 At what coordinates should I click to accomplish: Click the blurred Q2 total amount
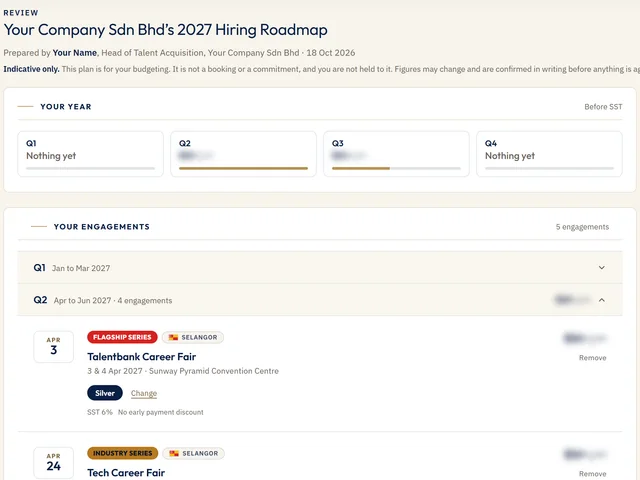point(573,300)
